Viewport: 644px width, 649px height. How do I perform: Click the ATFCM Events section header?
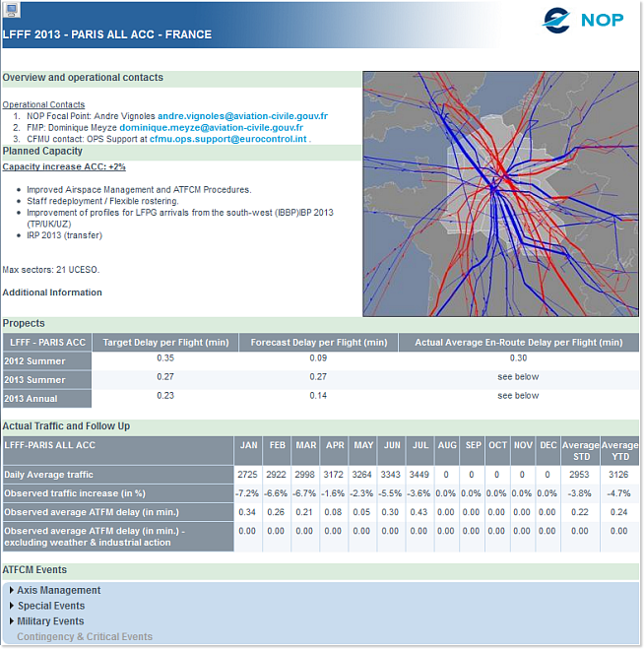34,570
